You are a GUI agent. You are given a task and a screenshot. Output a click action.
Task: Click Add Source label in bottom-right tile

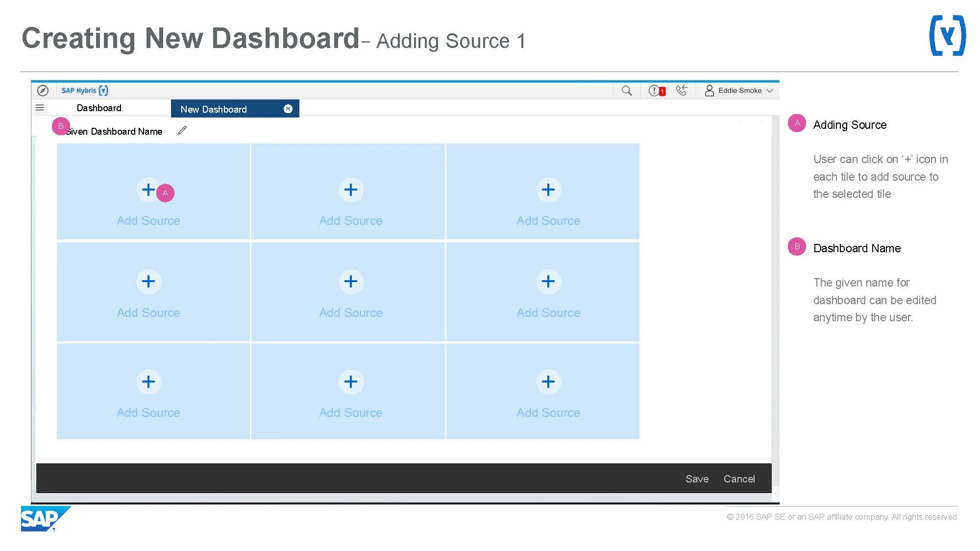click(548, 412)
